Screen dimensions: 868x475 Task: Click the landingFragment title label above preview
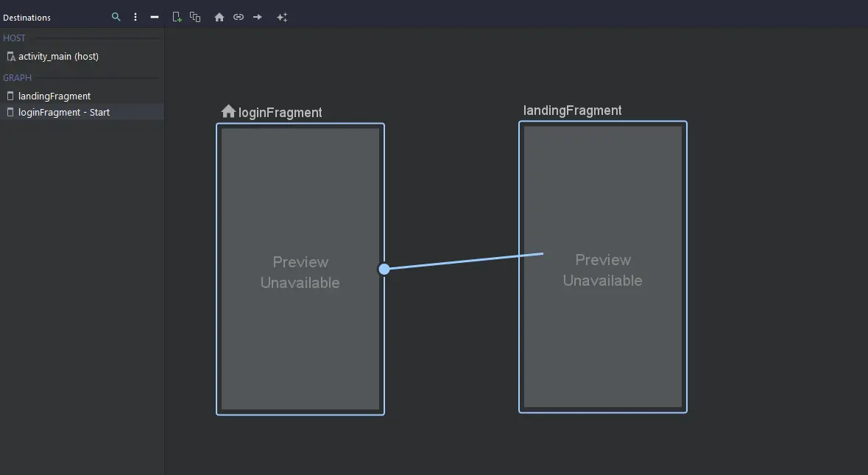tap(572, 110)
